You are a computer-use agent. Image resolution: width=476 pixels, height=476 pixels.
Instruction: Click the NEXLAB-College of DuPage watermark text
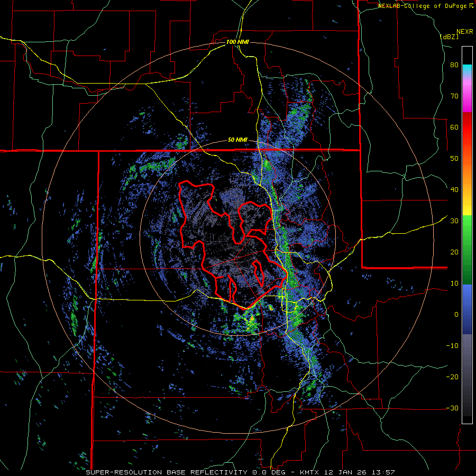423,6
